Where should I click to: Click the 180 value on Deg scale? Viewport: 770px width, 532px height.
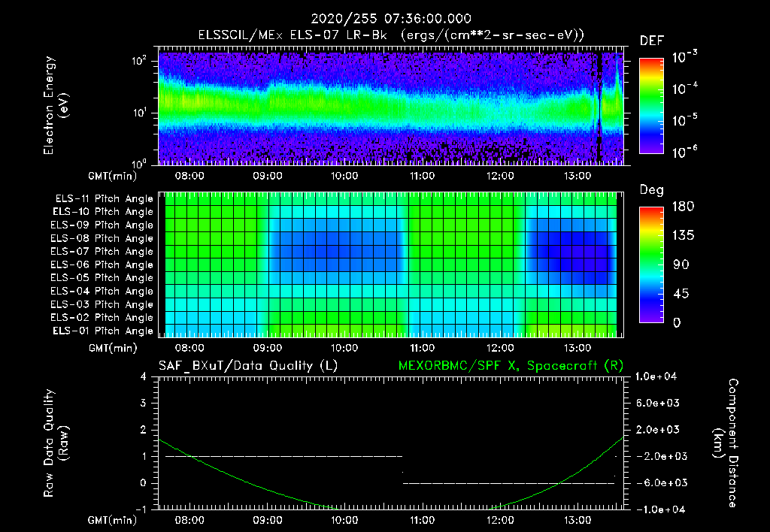[x=683, y=207]
